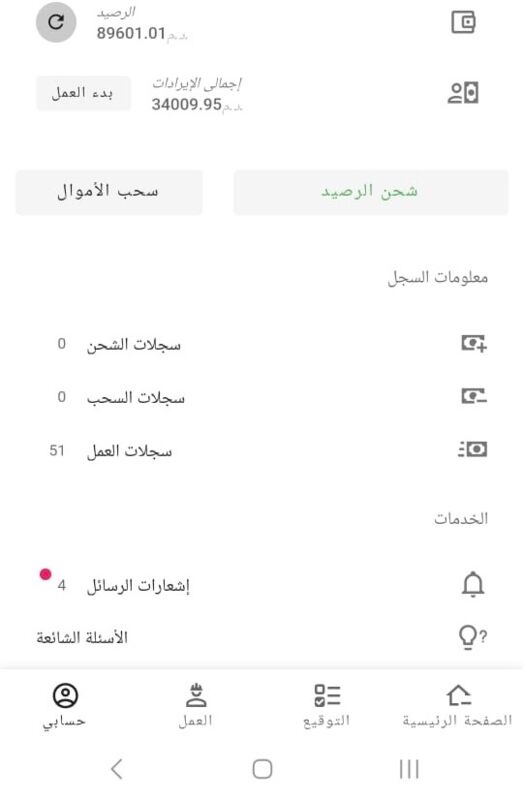Viewport: 523px width, 800px height.
Task: Open سجلات السحب records row
Action: 261,397
